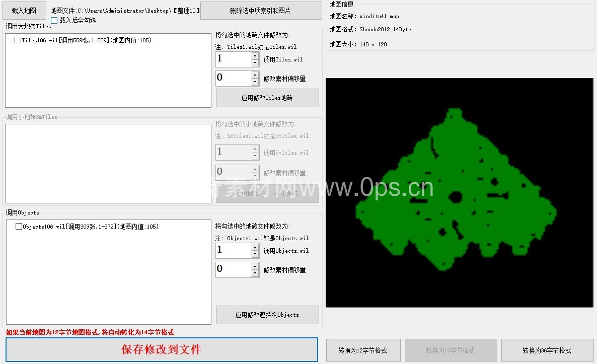Check the Tiles106.wil list item checkbox
This screenshot has height=364, width=597.
pyautogui.click(x=18, y=40)
